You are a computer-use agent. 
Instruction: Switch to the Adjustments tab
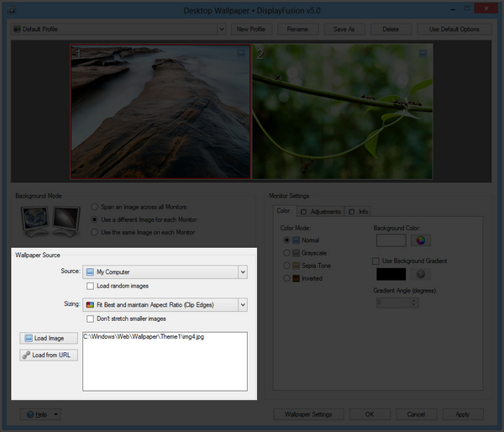[x=321, y=211]
